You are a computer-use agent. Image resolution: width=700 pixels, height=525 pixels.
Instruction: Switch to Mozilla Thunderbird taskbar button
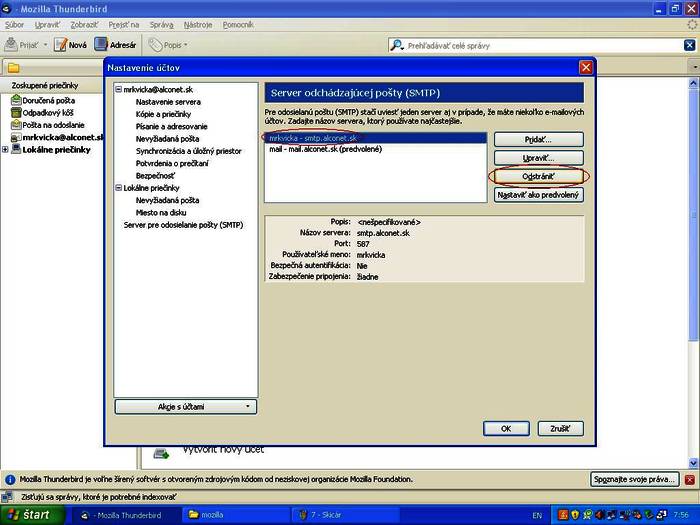[x=125, y=515]
